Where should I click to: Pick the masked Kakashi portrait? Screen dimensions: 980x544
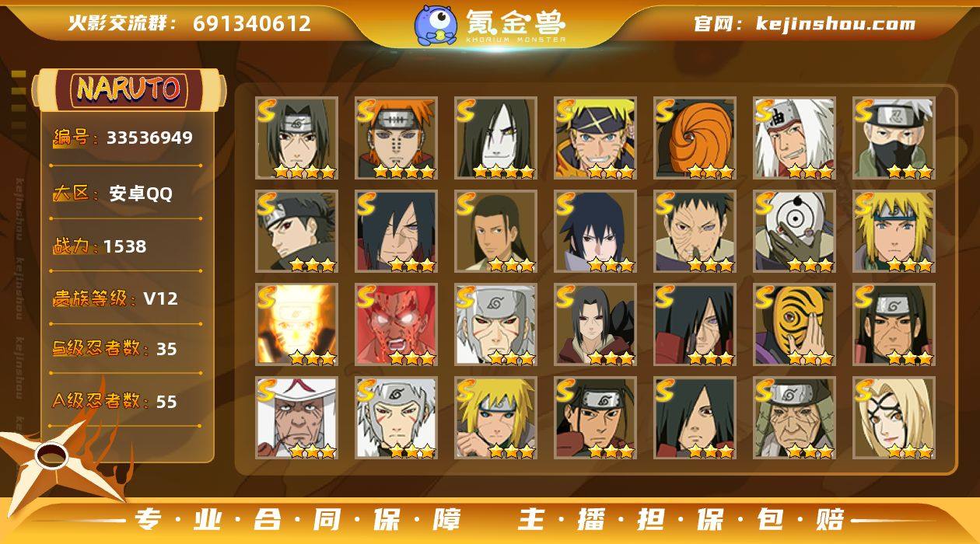[x=894, y=138]
